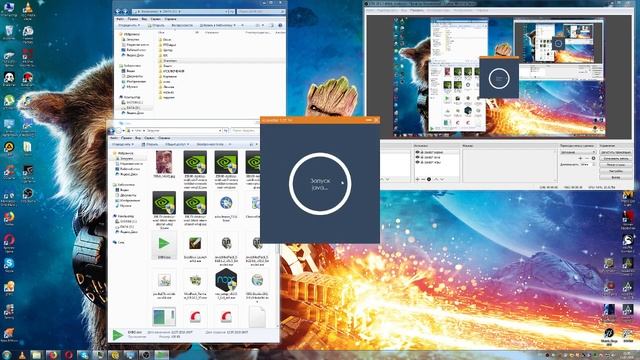
Task: Open File Explorer folder icon in taskbar
Action: coord(37,355)
